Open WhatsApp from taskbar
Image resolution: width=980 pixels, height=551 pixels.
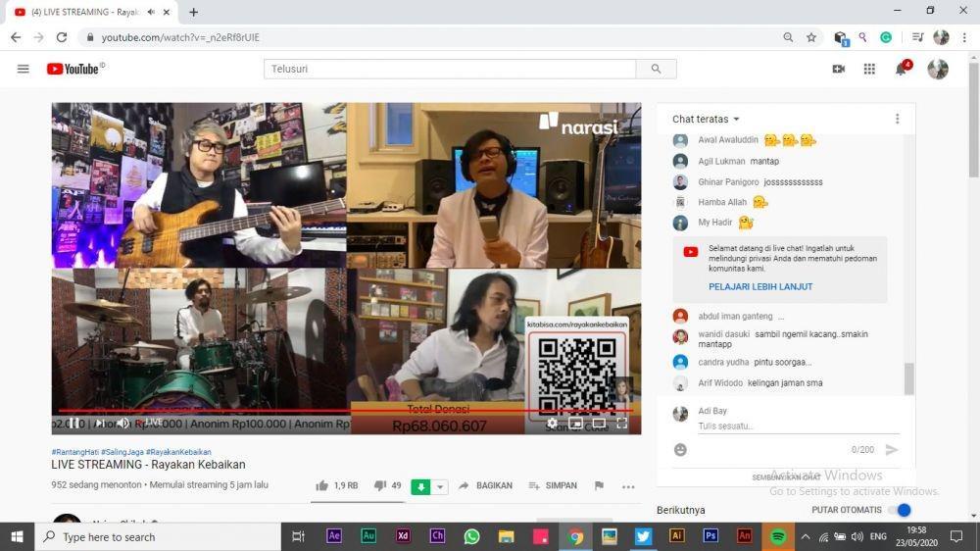pos(472,536)
